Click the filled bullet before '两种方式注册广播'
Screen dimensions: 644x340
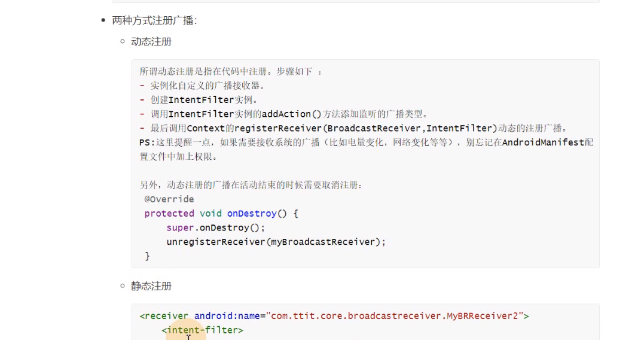tap(103, 20)
